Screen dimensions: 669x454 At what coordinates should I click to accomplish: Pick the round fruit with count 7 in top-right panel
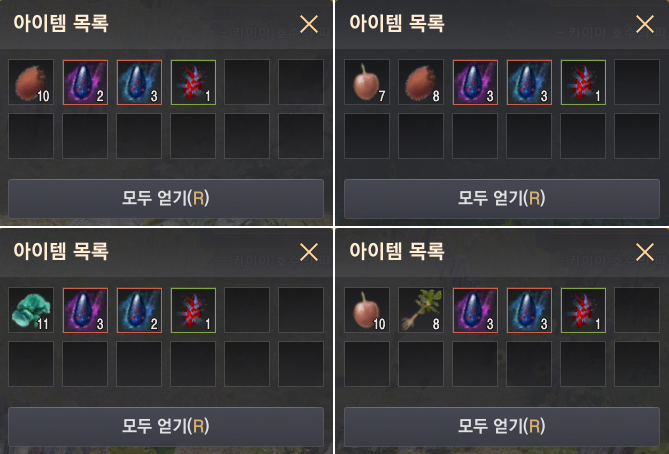click(x=367, y=82)
